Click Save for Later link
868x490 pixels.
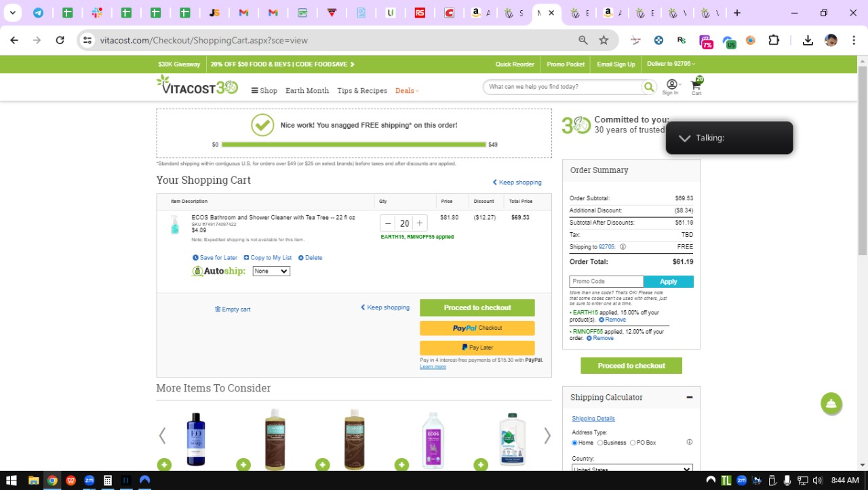click(x=215, y=258)
